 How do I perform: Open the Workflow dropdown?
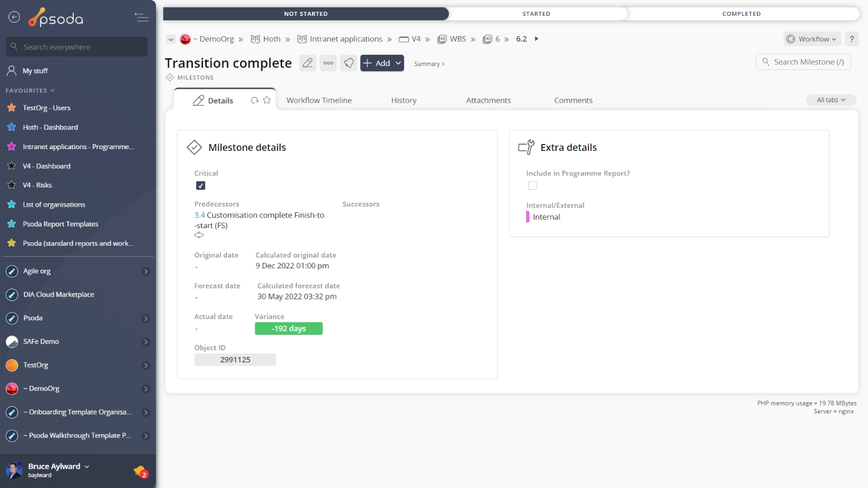[x=812, y=39]
